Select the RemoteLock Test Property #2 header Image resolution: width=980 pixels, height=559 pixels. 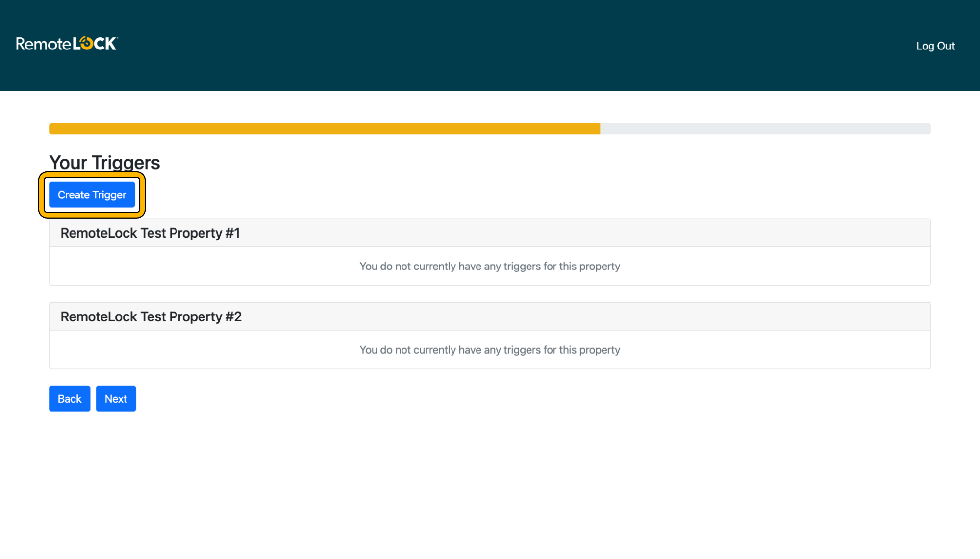tap(151, 316)
